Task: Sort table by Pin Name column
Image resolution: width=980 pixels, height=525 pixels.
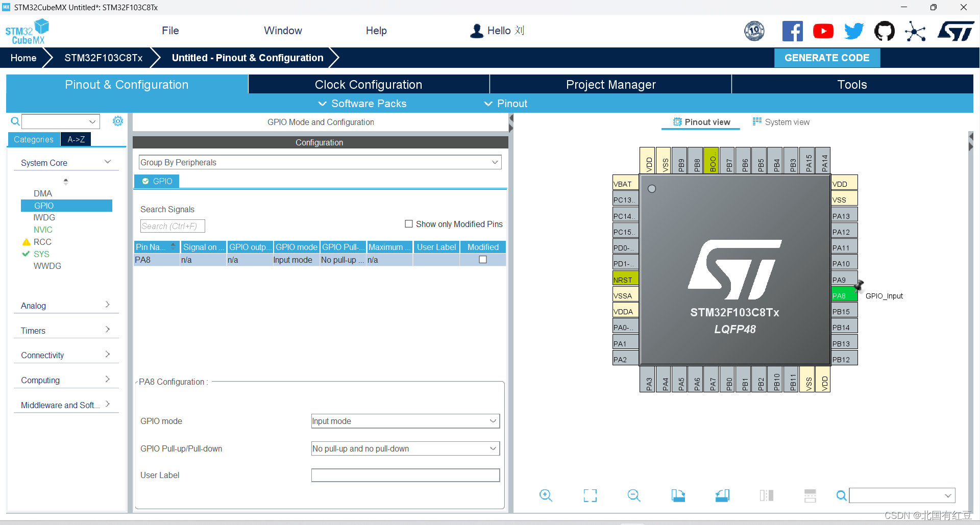Action: coord(157,247)
